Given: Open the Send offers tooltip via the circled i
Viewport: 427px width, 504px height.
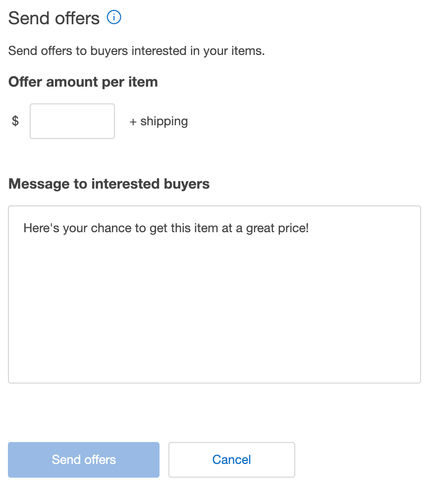Looking at the screenshot, I should 114,17.
